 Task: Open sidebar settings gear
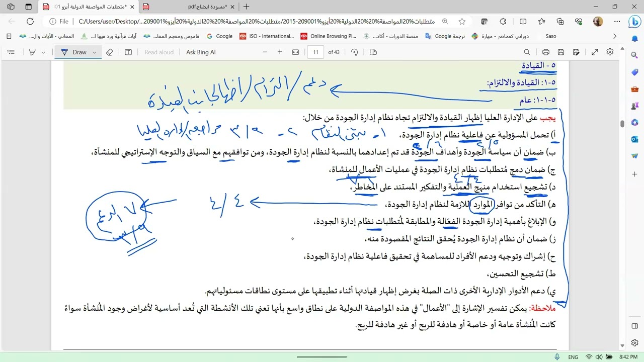tap(634, 342)
